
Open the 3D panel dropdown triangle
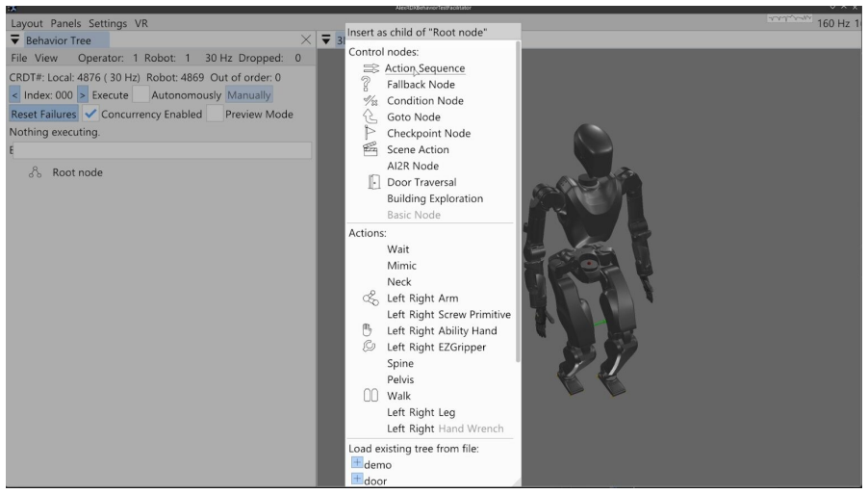(326, 39)
